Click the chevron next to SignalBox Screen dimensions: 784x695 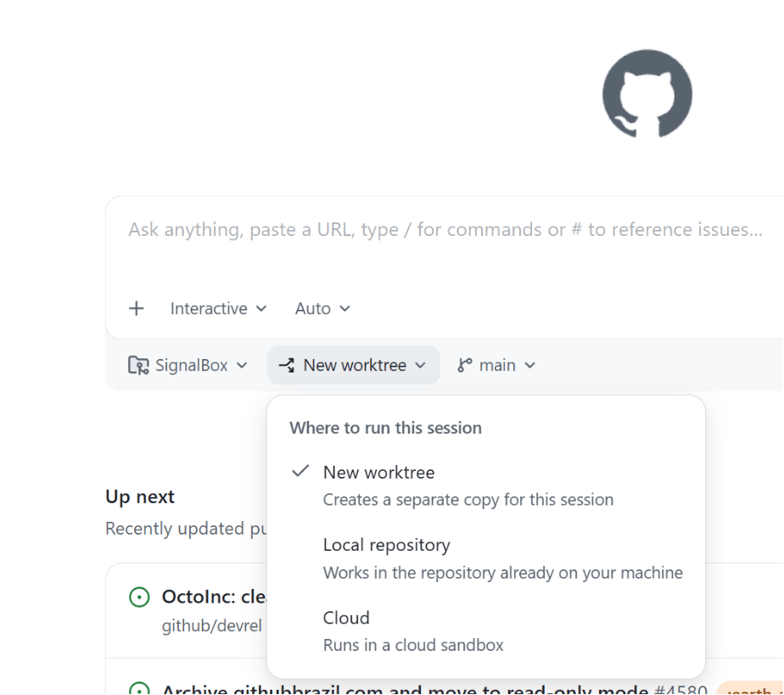pyautogui.click(x=242, y=366)
